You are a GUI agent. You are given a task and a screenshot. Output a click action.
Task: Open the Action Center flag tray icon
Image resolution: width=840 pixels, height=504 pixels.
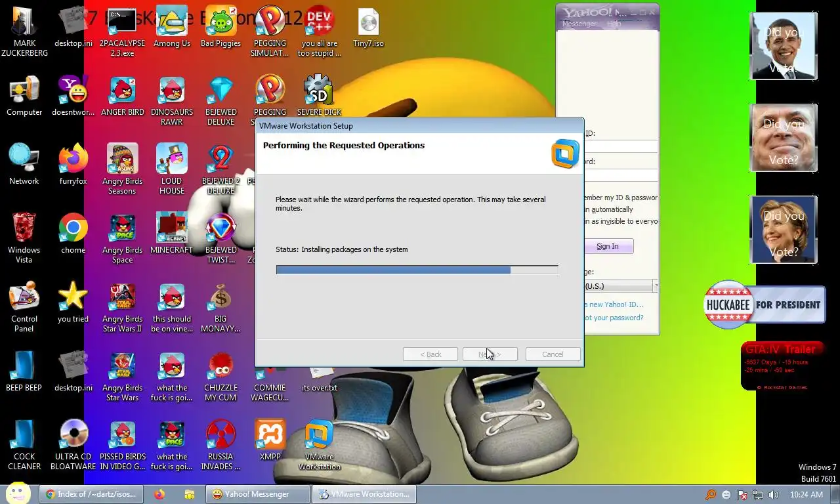pos(742,495)
